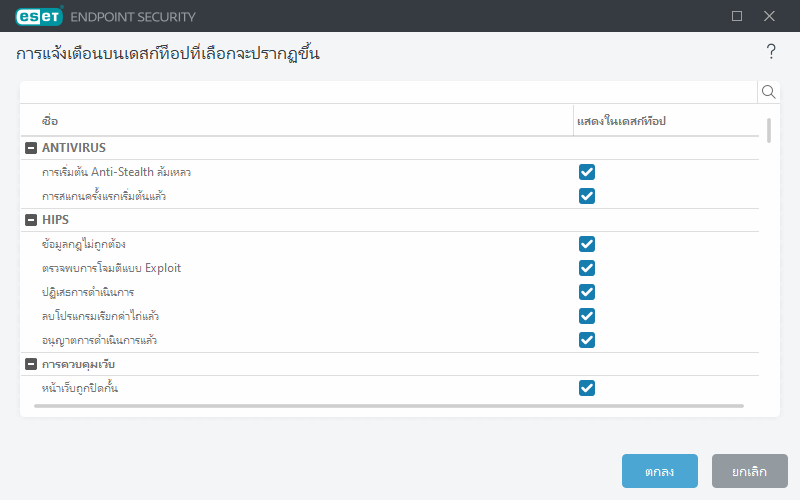Click the ตกลง button

[x=660, y=471]
